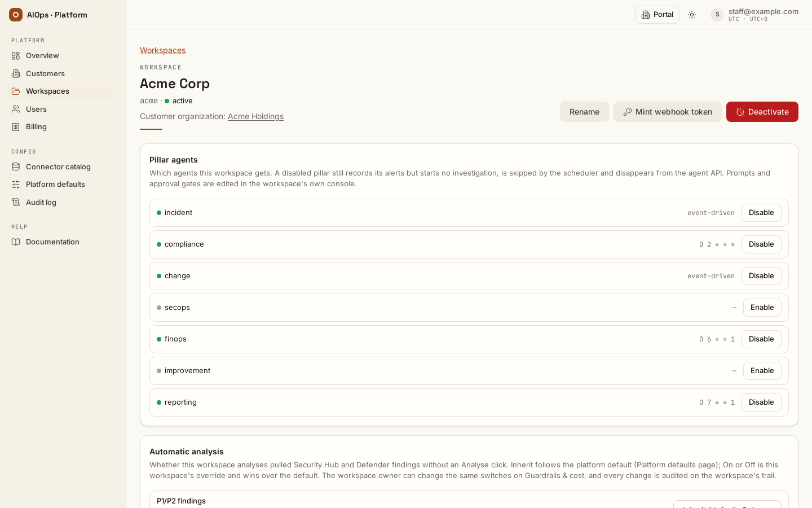Open the Audit log page
812x508 pixels.
63,202
